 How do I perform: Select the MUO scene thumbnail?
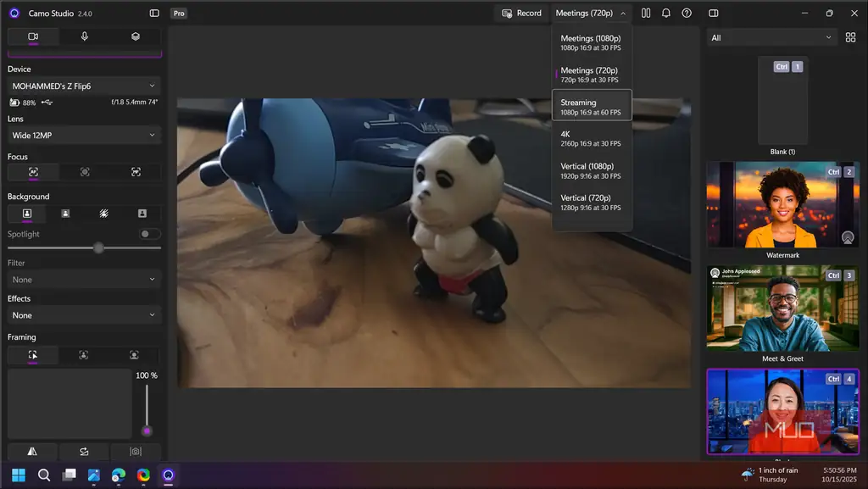[x=782, y=412]
